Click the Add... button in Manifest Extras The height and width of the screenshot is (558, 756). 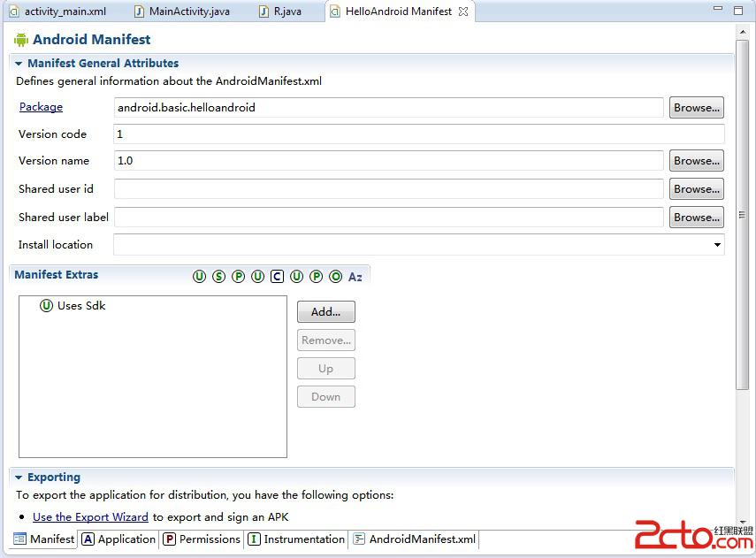[326, 311]
